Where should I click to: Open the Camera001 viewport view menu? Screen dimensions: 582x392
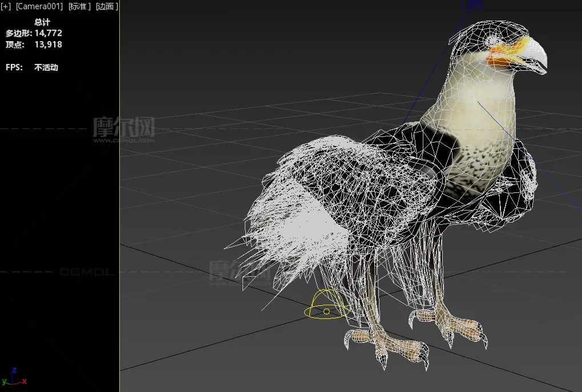coord(39,7)
